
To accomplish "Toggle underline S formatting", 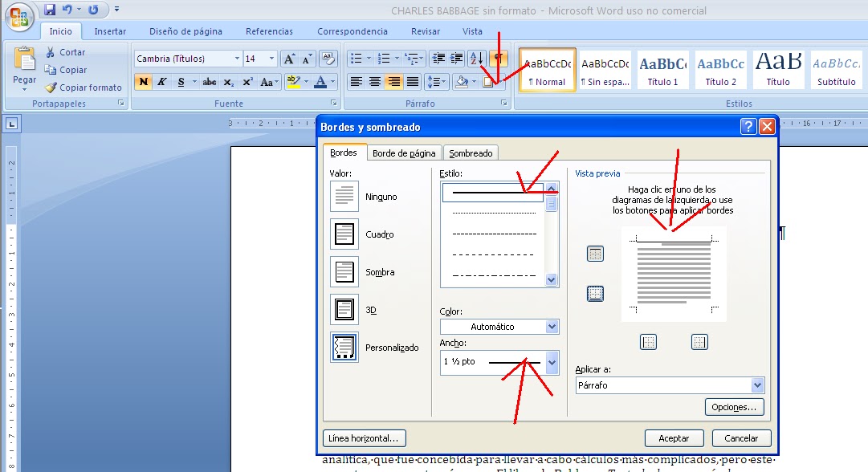I will point(181,82).
